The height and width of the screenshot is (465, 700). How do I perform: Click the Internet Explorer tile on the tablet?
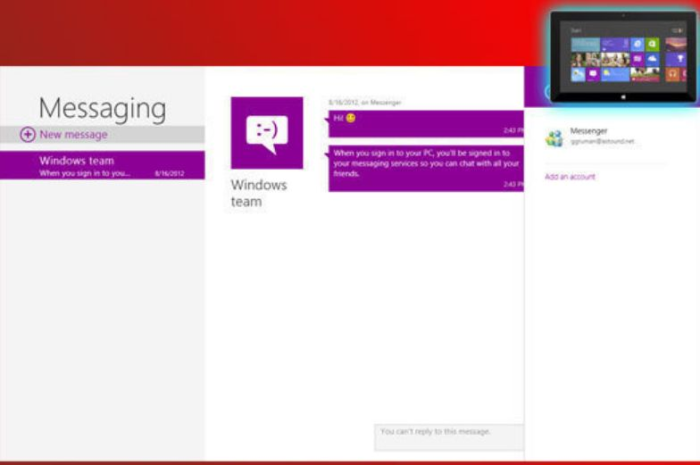pos(638,44)
